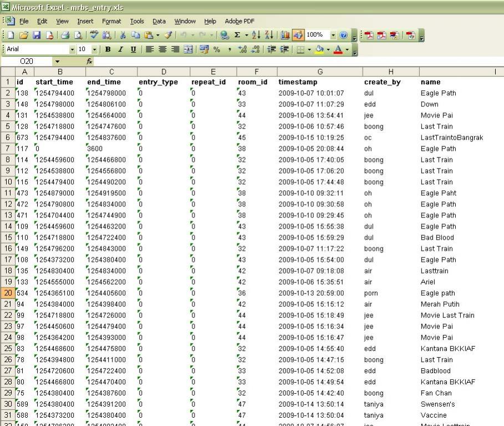This screenshot has height=426, width=504.
Task: Copy the selected cells
Action: pyautogui.click(x=136, y=35)
